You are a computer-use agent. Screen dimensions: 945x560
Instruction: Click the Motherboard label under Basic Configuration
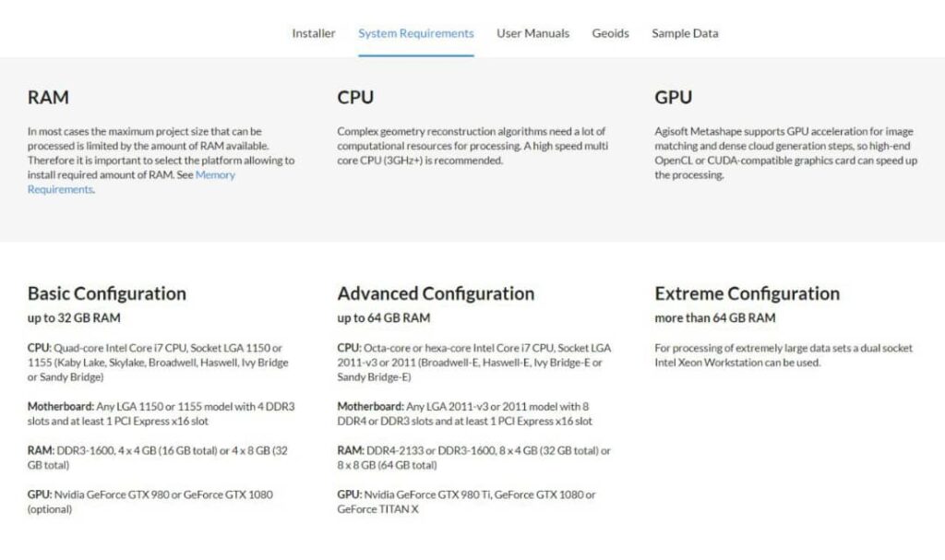tap(59, 406)
